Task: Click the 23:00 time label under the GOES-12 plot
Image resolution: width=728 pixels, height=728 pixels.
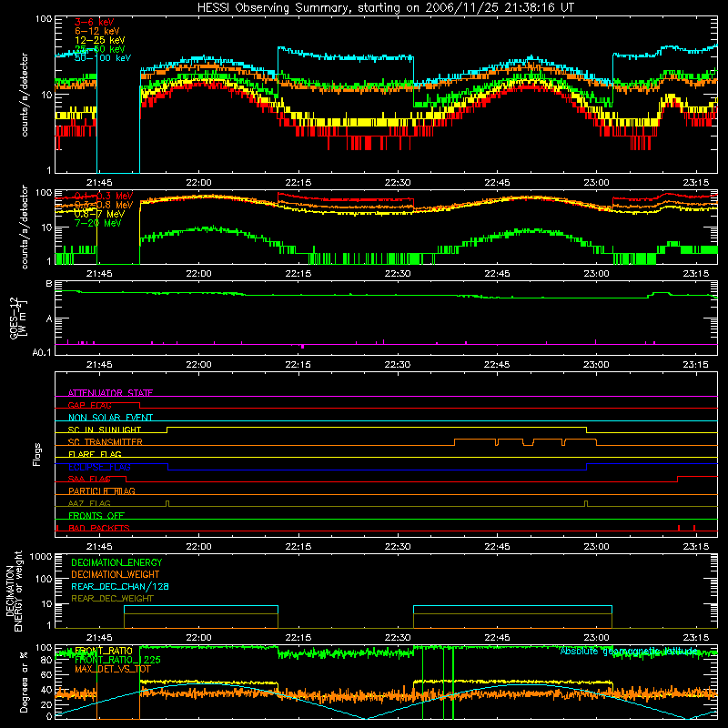Action: (x=596, y=365)
